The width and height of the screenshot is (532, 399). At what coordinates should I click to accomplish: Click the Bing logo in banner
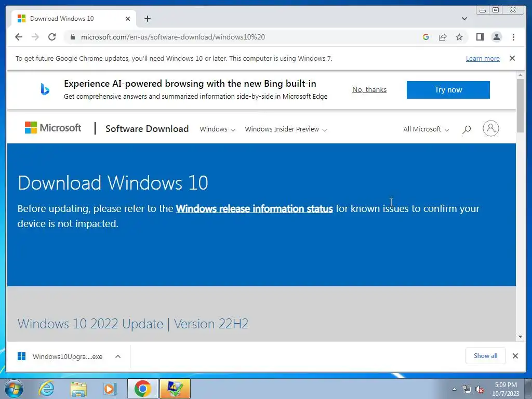(x=45, y=89)
